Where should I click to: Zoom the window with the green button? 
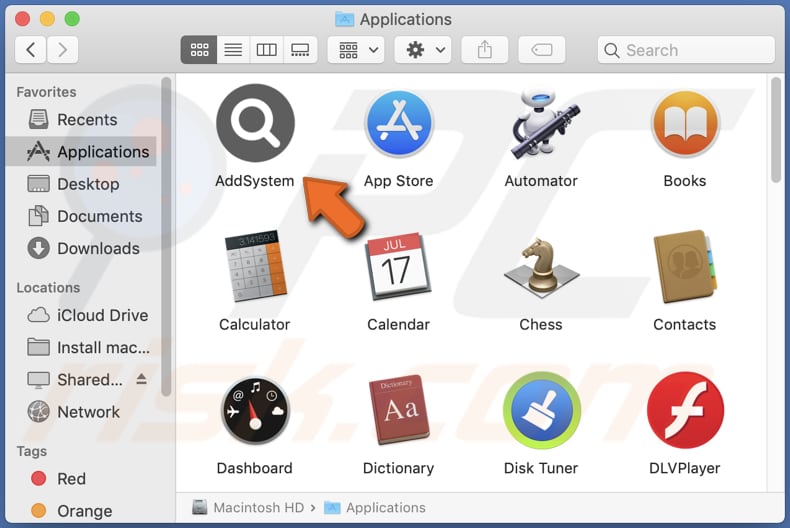click(72, 19)
